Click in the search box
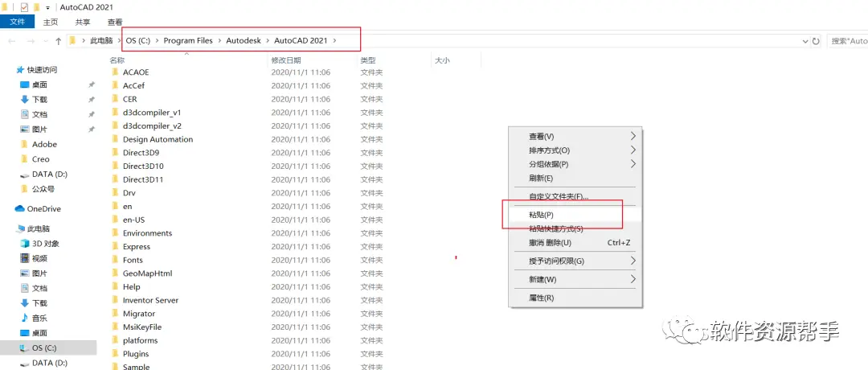Image resolution: width=868 pixels, height=370 pixels. (x=847, y=41)
